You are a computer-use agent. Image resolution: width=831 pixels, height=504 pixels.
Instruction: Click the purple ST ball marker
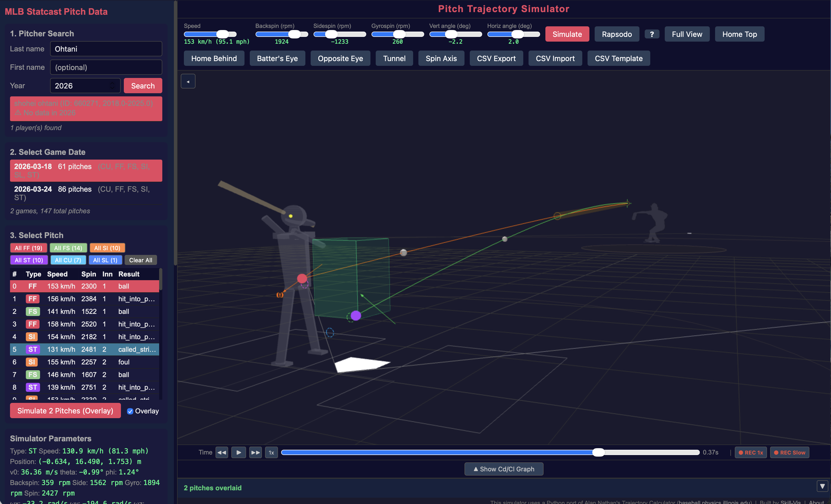pyautogui.click(x=355, y=315)
